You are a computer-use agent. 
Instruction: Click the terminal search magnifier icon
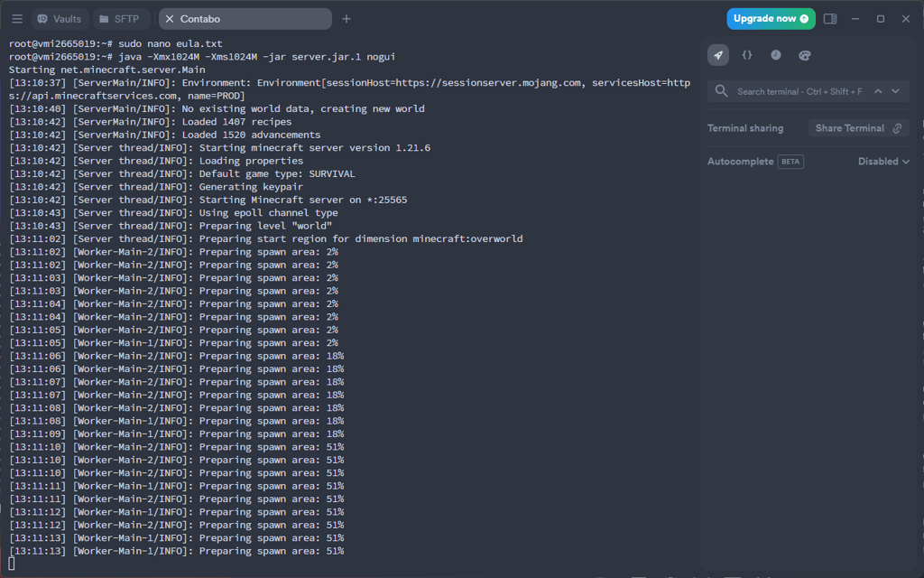[721, 91]
